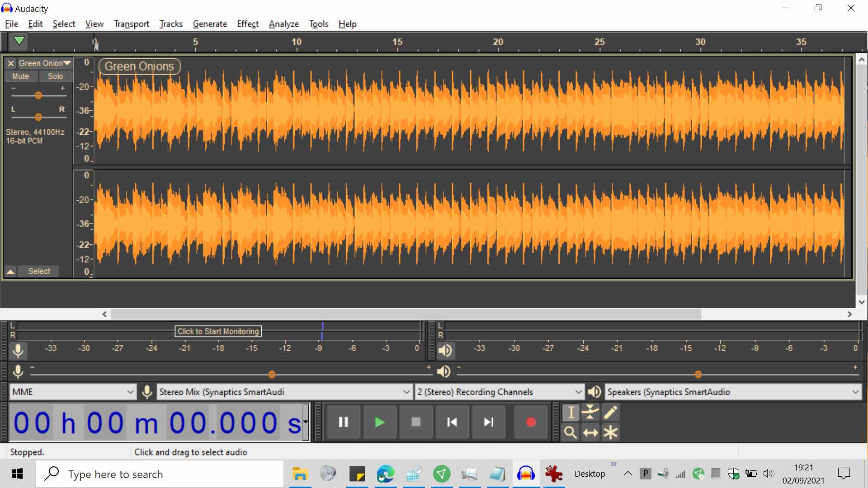Open the Audacity icon in the taskbar

pyautogui.click(x=526, y=474)
